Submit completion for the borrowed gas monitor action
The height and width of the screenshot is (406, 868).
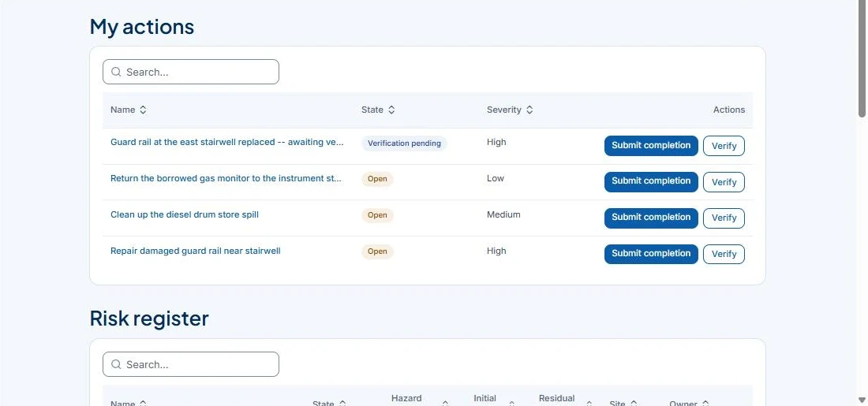pyautogui.click(x=651, y=181)
